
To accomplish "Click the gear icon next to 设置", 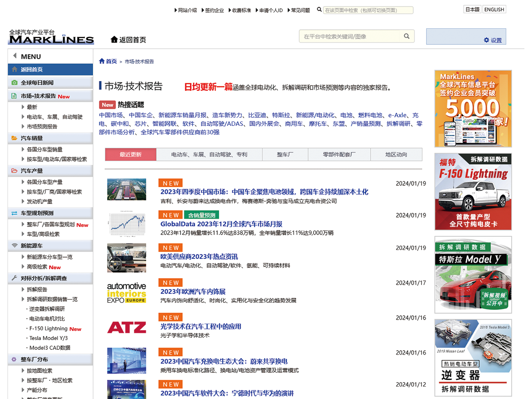I will 486,40.
